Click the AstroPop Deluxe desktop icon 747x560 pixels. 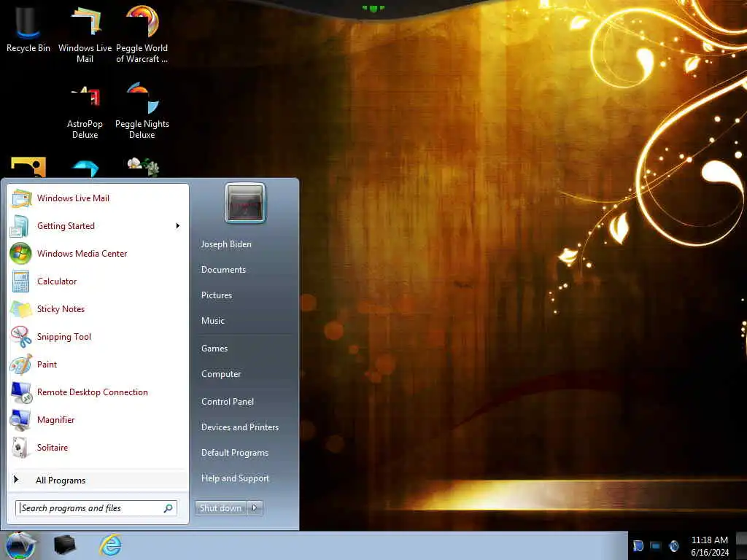point(85,112)
